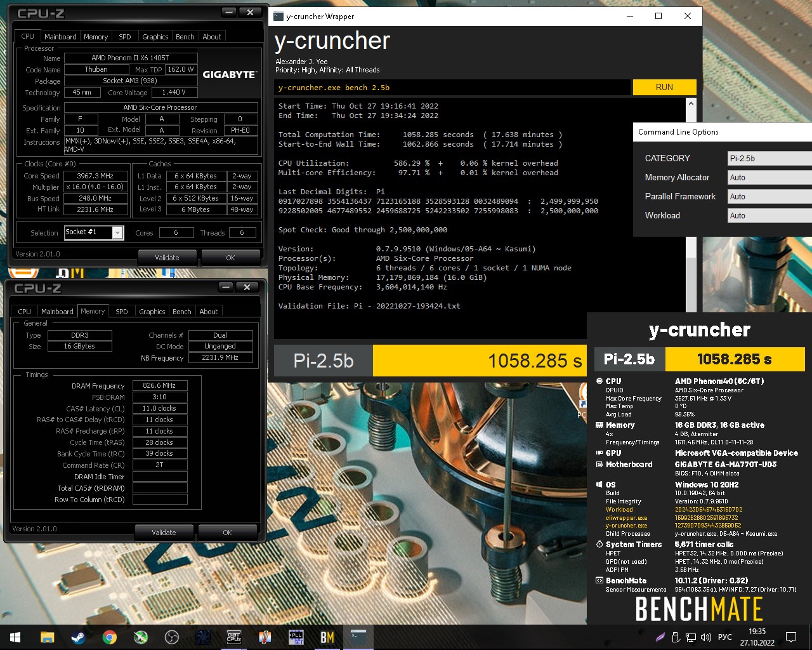Open Graphics tab in CPU-Z Memory window
Image resolution: width=812 pixels, height=650 pixels.
tap(152, 312)
